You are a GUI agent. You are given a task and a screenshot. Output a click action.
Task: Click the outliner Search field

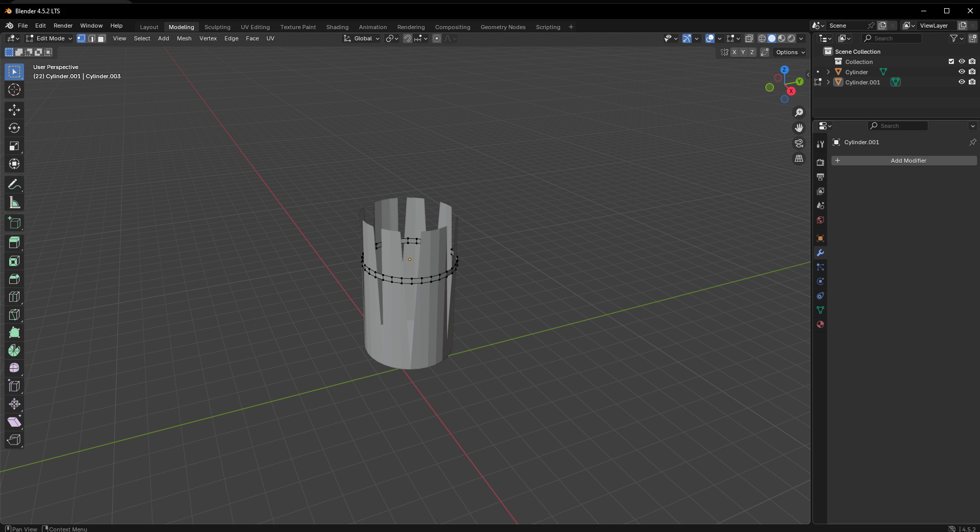coord(892,38)
